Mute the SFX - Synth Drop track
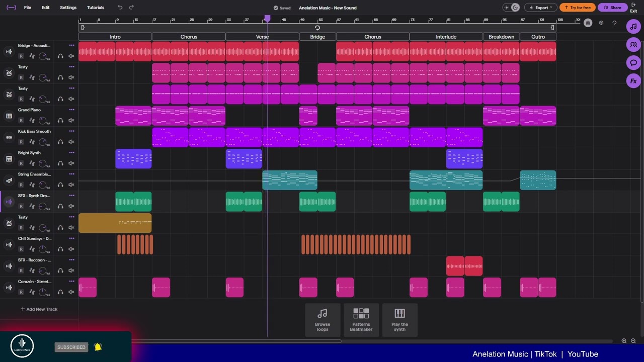644x362 pixels. coord(71,206)
